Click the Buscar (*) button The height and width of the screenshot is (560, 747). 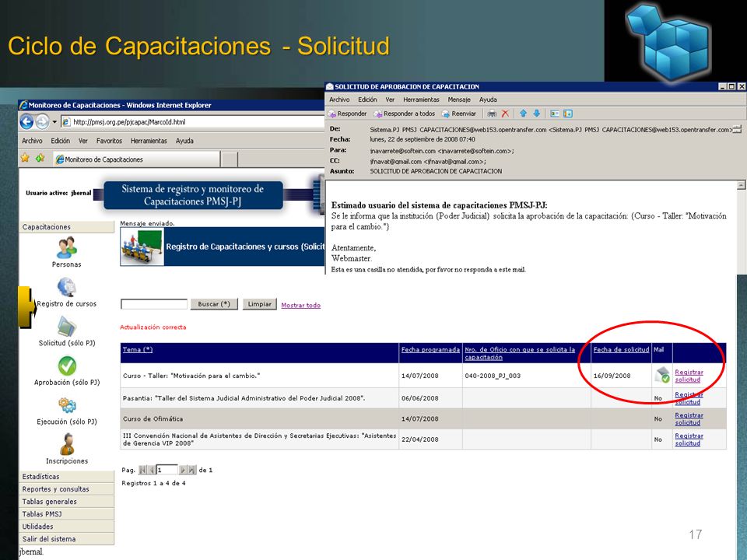[214, 304]
